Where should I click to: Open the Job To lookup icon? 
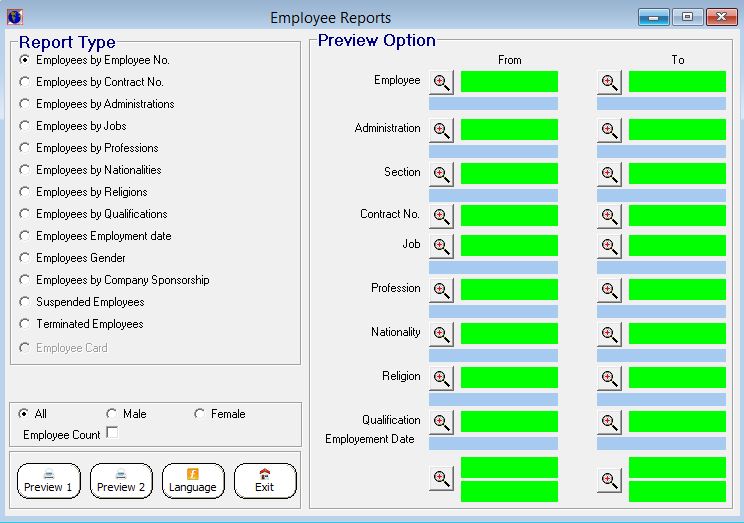click(609, 246)
